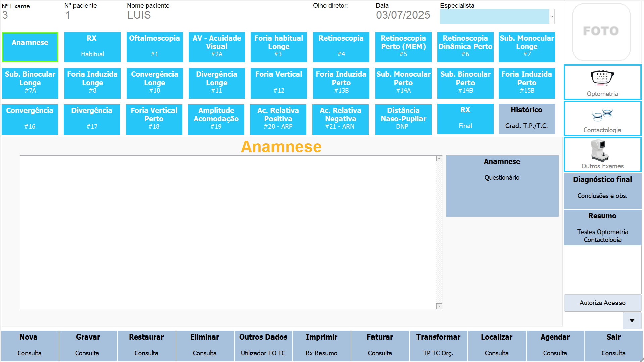
Task: Expand the Especialista dropdown
Action: pos(551,17)
